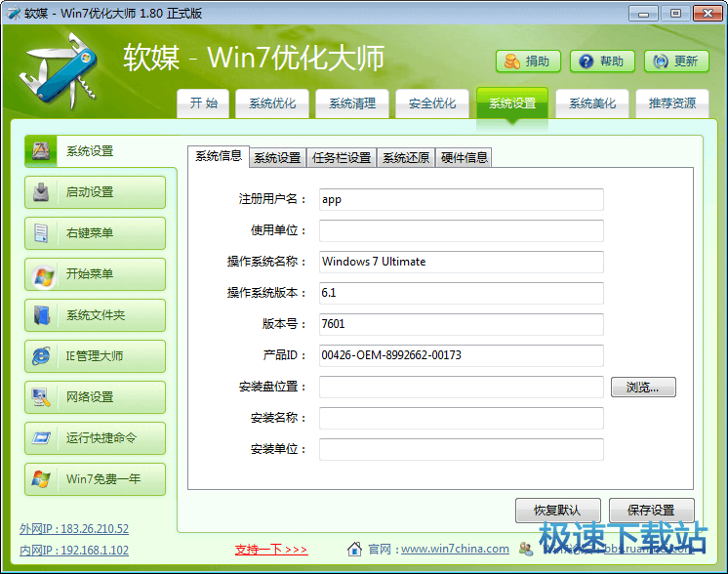The height and width of the screenshot is (574, 728).
Task: Click the 运行快捷命令 run icon
Action: point(41,437)
